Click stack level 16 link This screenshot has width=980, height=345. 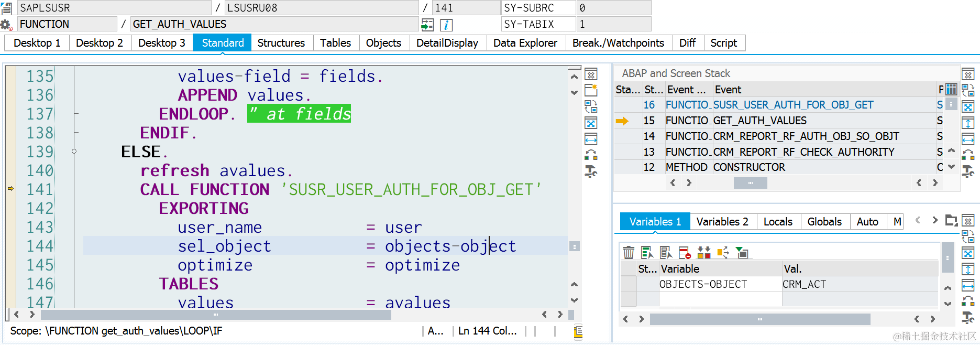(649, 105)
